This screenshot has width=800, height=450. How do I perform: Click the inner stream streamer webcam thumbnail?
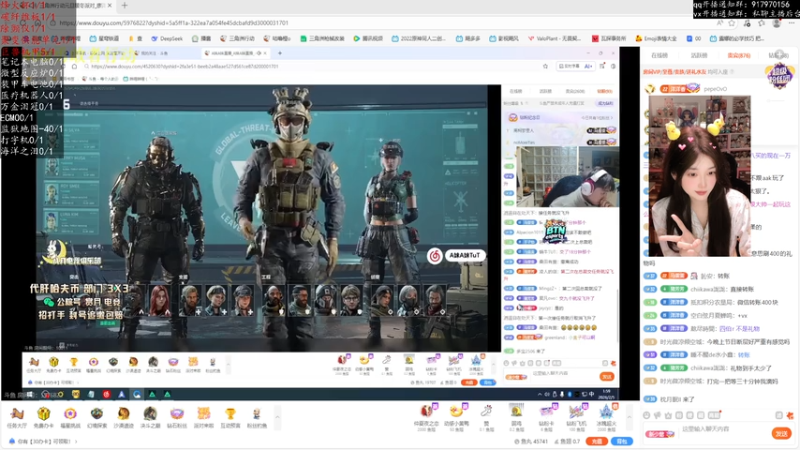(x=567, y=177)
